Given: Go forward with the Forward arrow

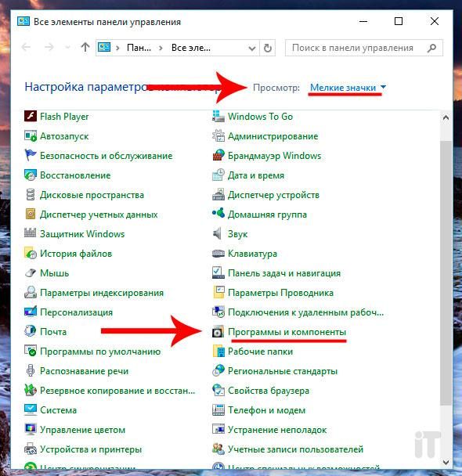Looking at the screenshot, I should (x=49, y=47).
